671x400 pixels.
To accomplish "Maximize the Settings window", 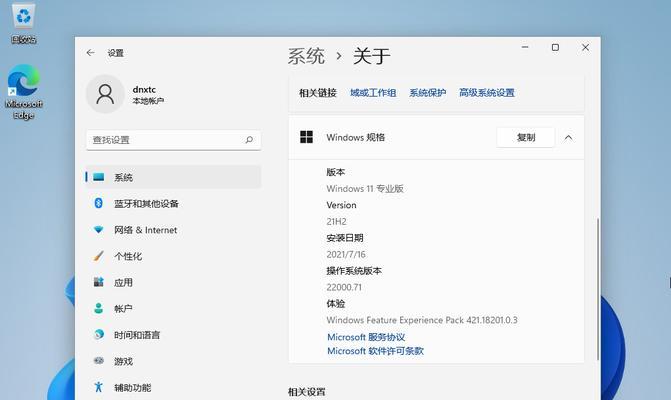I will coord(555,47).
